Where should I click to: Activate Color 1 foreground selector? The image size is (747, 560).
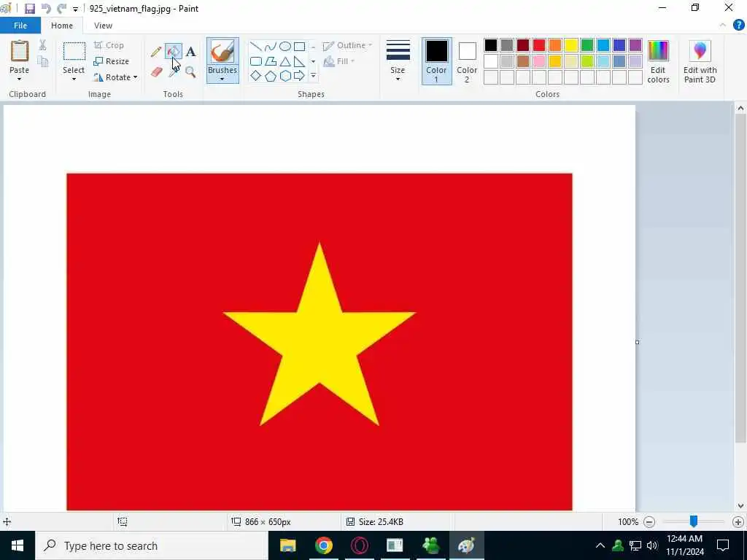[x=436, y=61]
